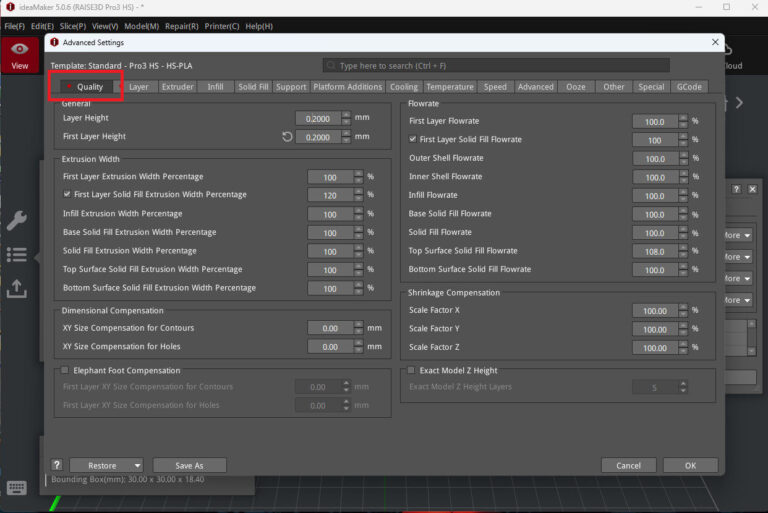The width and height of the screenshot is (768, 513).
Task: Click the Scale Factor X value field
Action: (x=655, y=311)
